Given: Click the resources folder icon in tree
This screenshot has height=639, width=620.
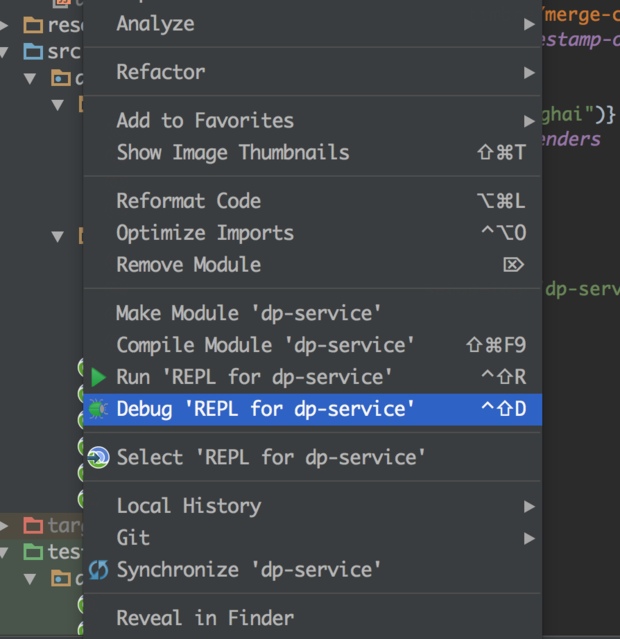Looking at the screenshot, I should pyautogui.click(x=33, y=25).
